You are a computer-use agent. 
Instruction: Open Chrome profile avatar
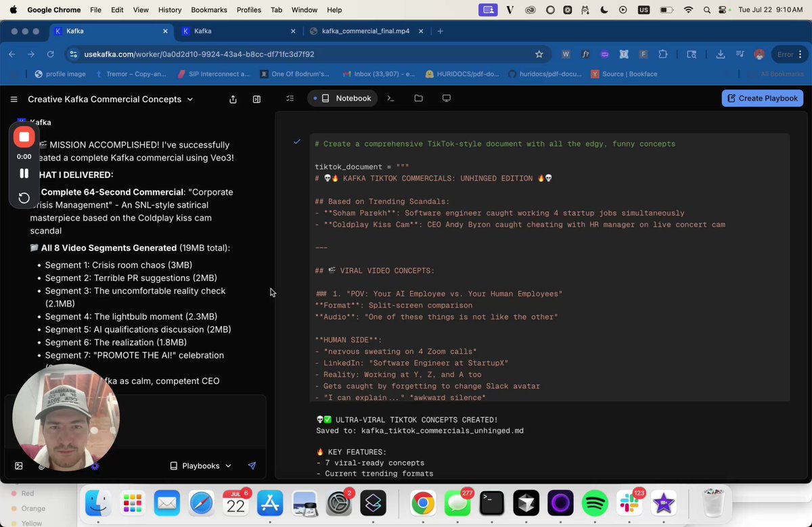click(x=759, y=54)
